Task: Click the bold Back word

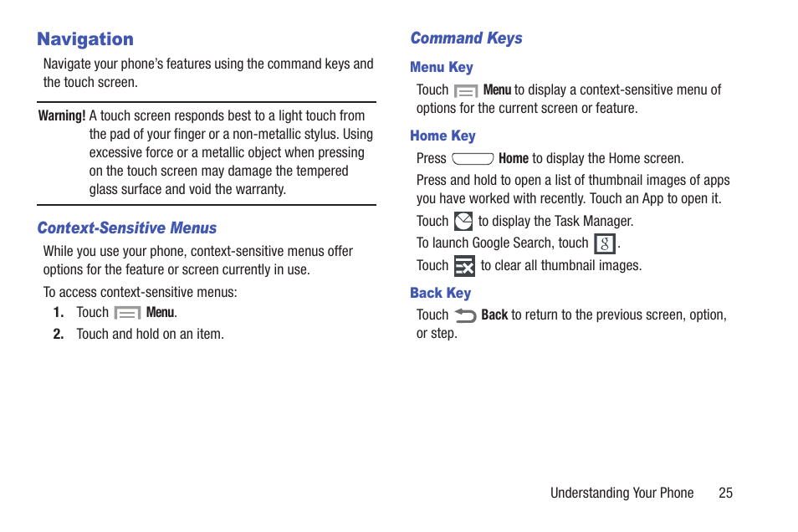Action: [494, 315]
